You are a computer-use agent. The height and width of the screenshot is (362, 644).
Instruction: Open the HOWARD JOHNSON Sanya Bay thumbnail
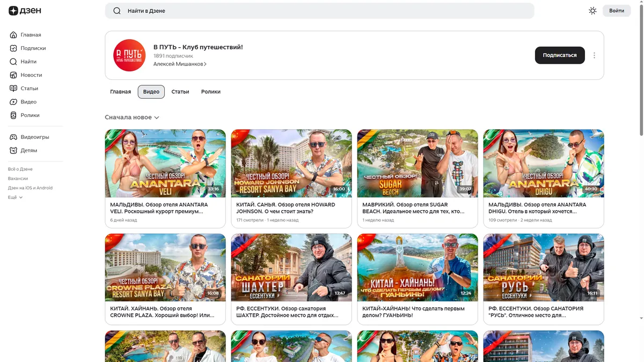pos(291,163)
